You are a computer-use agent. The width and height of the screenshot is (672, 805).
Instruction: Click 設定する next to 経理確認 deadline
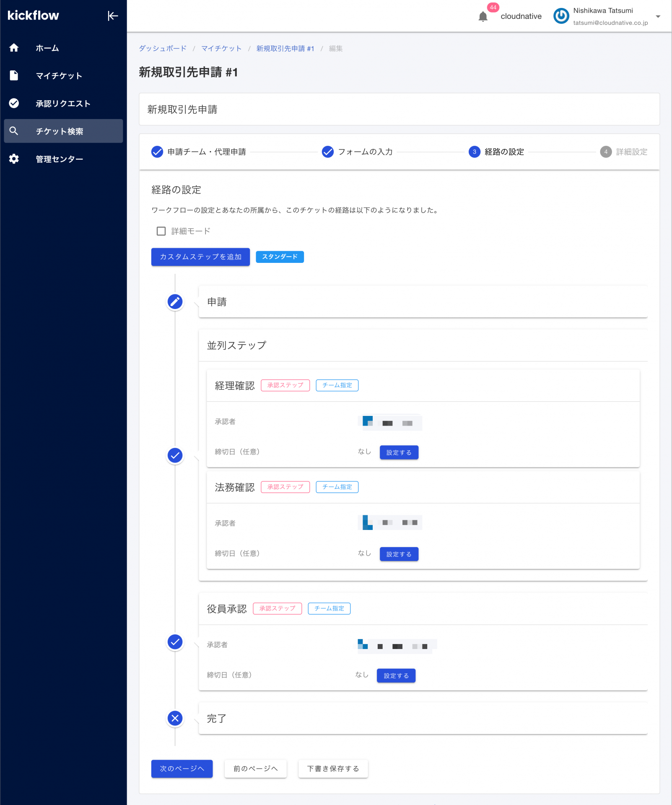(399, 452)
